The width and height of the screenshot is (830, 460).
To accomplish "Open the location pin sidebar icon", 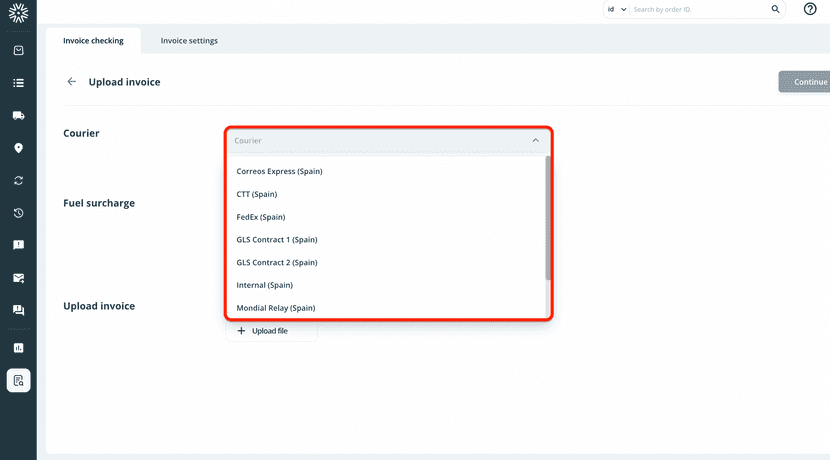I will point(18,148).
